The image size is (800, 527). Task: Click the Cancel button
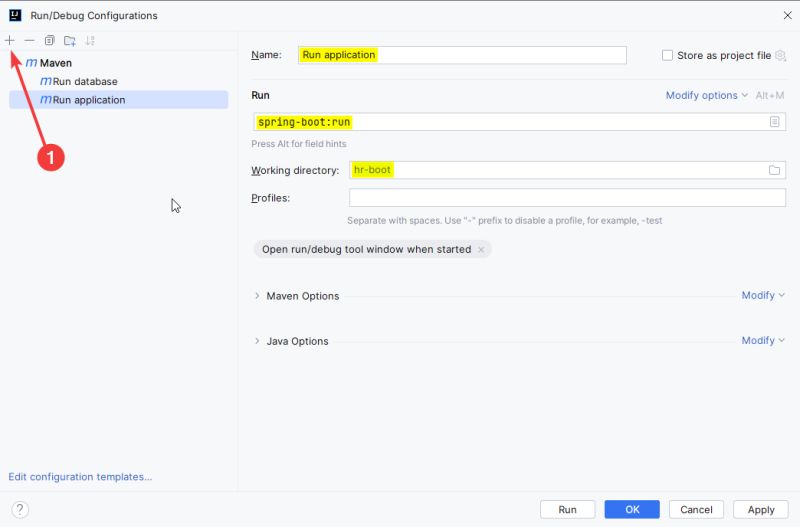coord(696,509)
